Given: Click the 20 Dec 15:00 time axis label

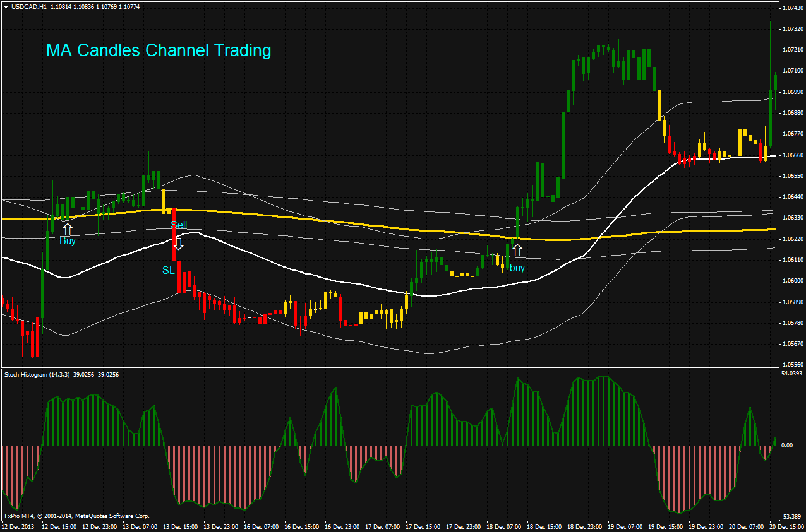Looking at the screenshot, I should pyautogui.click(x=785, y=525).
